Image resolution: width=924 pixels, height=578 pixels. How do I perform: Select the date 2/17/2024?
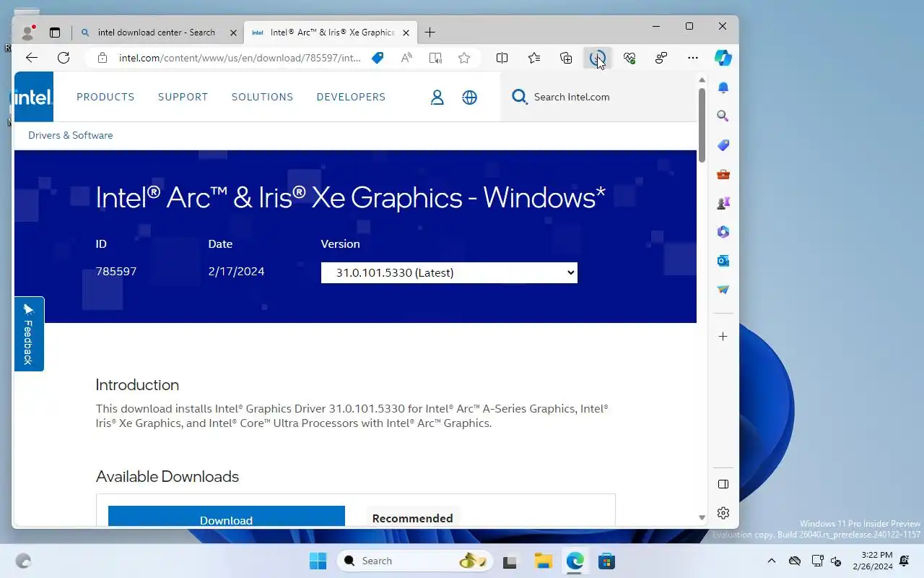237,272
